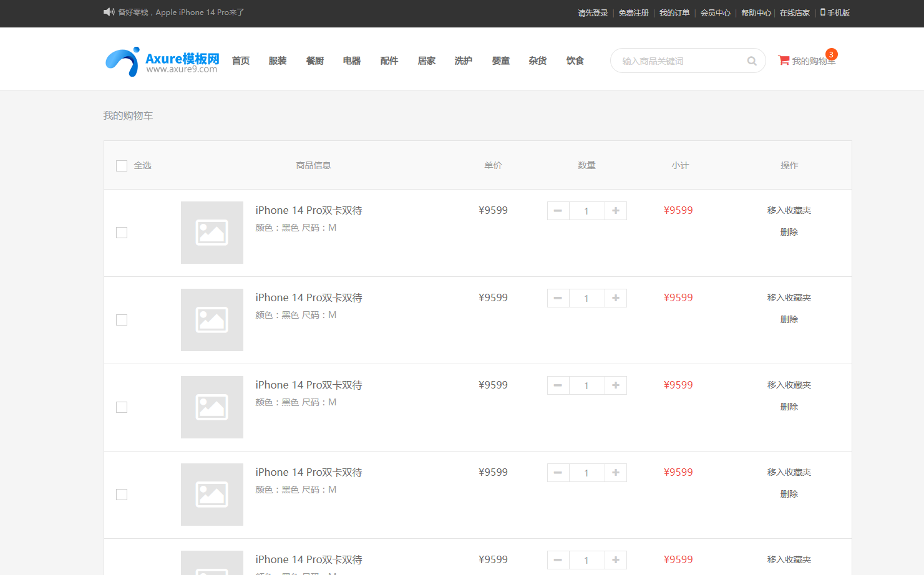Increase quantity of the third cart item

(x=616, y=385)
